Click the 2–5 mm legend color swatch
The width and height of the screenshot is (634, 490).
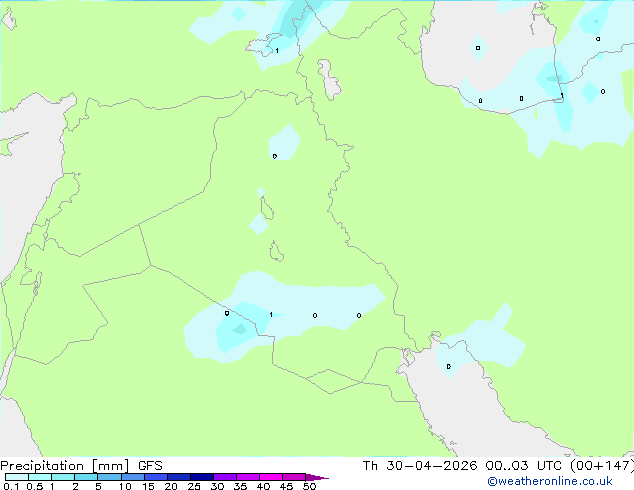(x=86, y=477)
